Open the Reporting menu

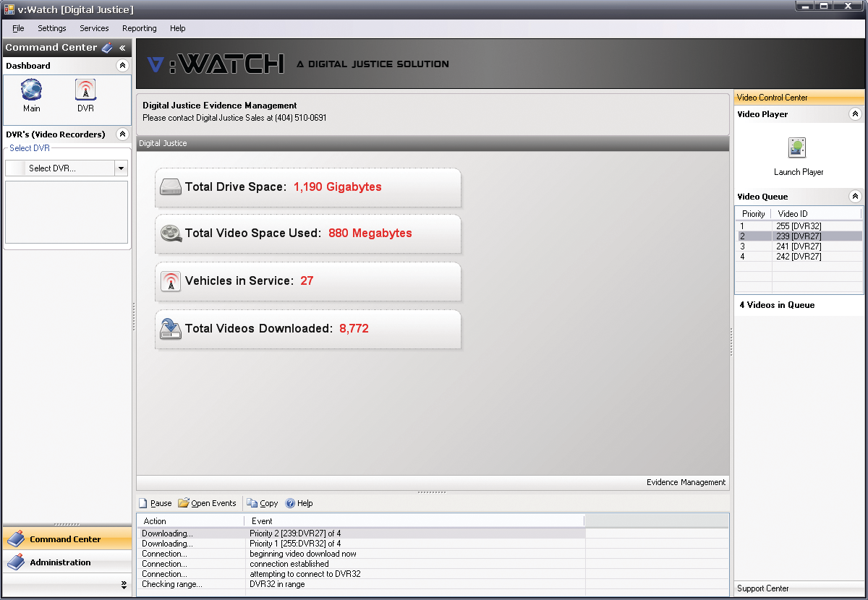pos(139,28)
